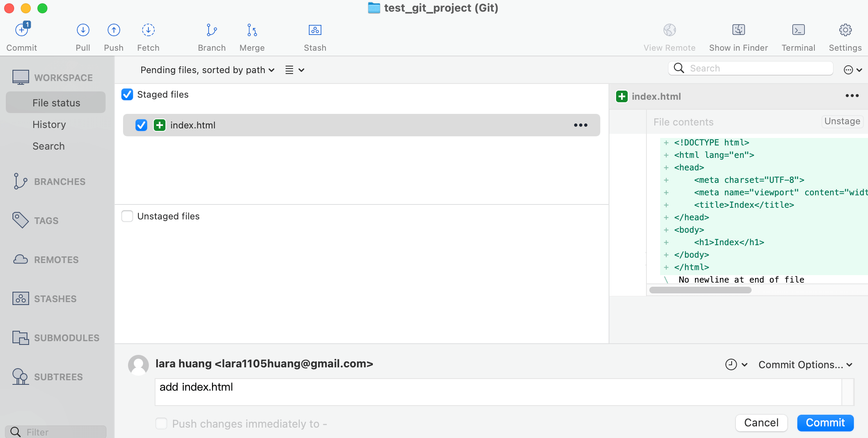Click the blue Commit button
Screen dimensions: 868x438
825,423
